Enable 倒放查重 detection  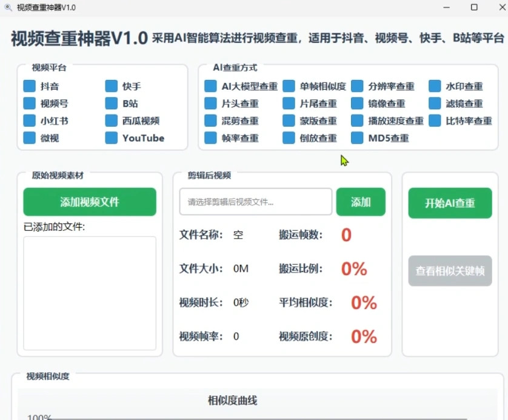coord(289,138)
